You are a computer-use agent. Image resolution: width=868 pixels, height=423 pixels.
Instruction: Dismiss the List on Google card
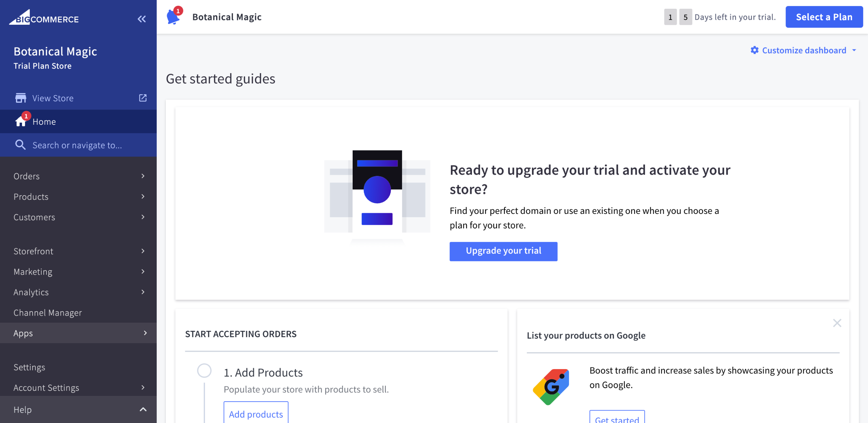click(837, 323)
